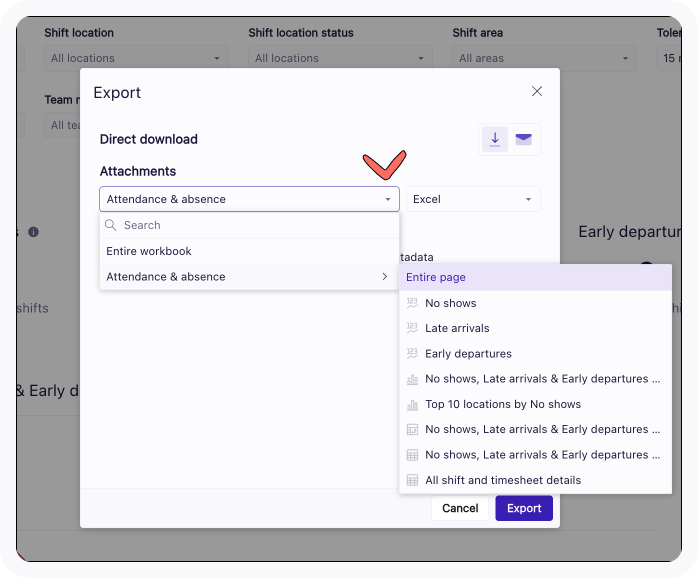Select the direct download icon
Screen dimensions: 698x578
click(x=495, y=139)
